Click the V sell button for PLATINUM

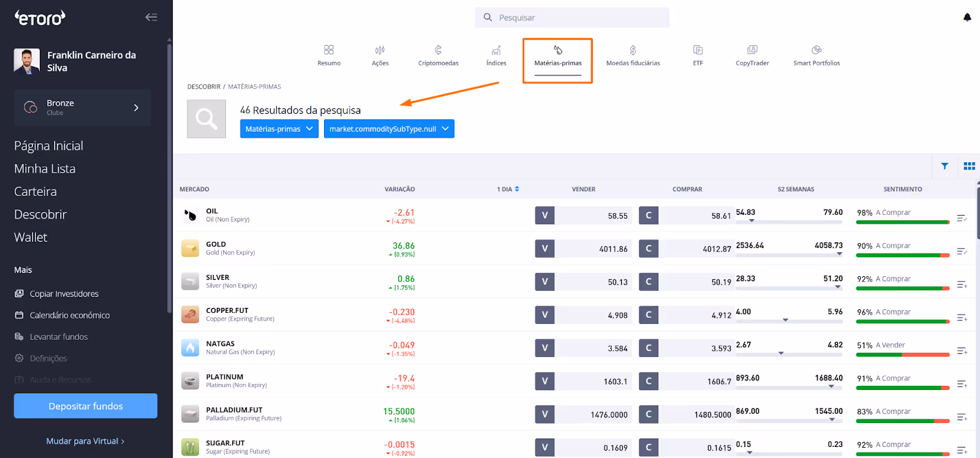point(545,381)
